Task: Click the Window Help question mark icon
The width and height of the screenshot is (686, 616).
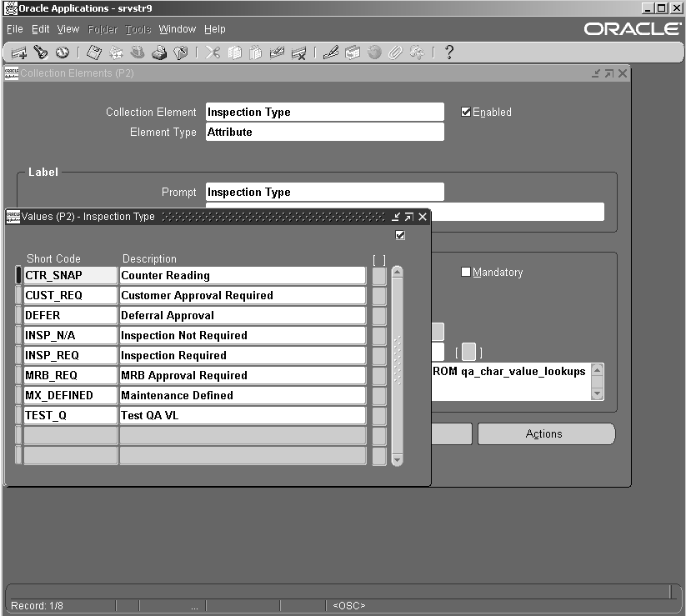Action: [449, 53]
